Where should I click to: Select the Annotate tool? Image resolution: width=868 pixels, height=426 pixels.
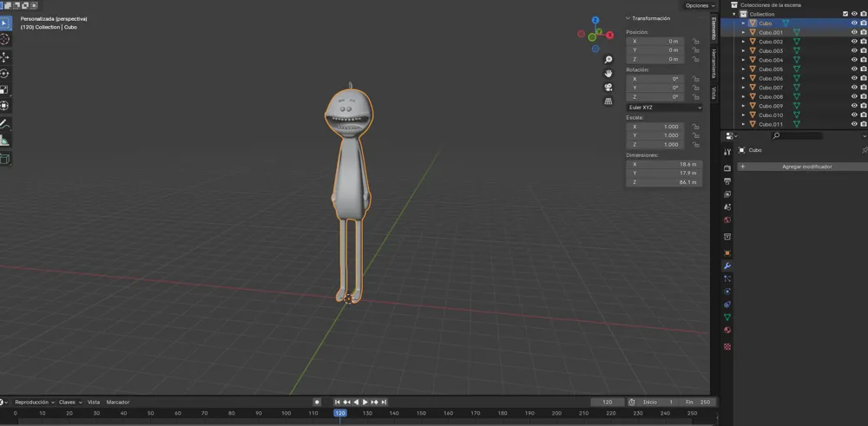pyautogui.click(x=5, y=124)
